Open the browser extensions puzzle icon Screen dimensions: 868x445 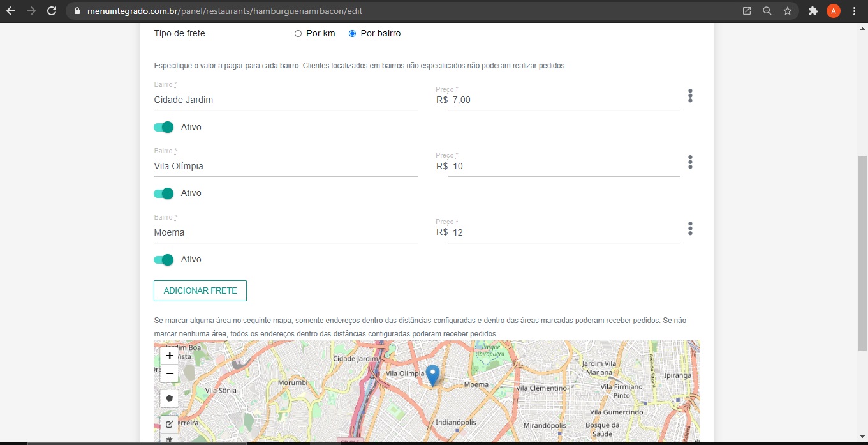[813, 11]
